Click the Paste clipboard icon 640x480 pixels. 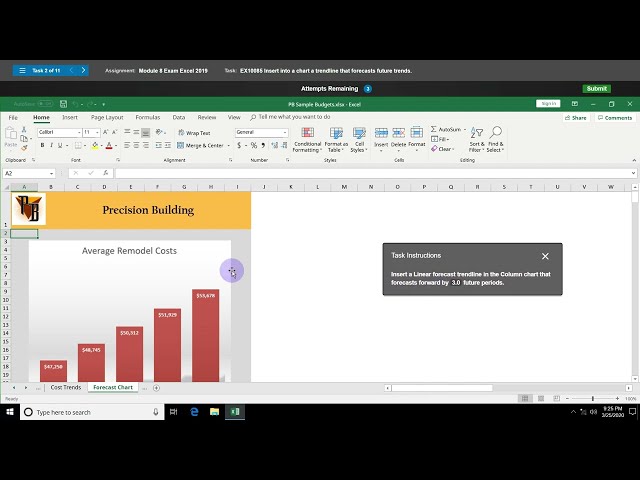tap(11, 137)
